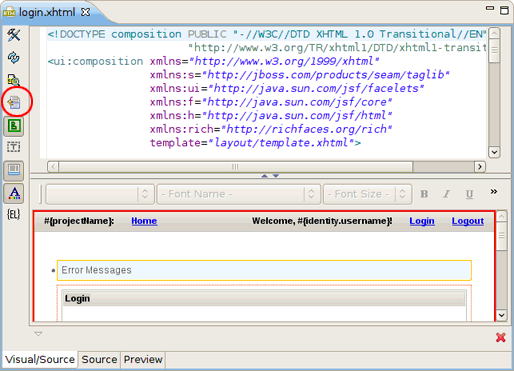Image resolution: width=514 pixels, height=371 pixels.
Task: Toggle Show Non-visual Tags button
Action: tap(14, 147)
